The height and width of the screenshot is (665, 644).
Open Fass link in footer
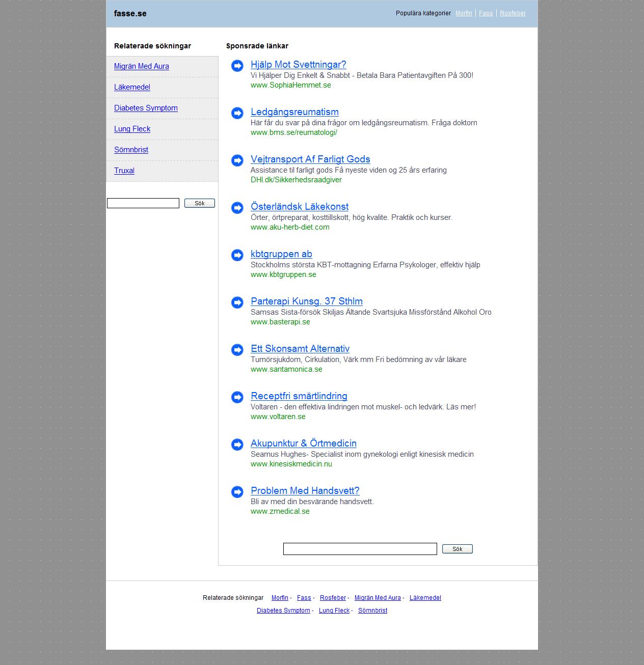(x=304, y=598)
